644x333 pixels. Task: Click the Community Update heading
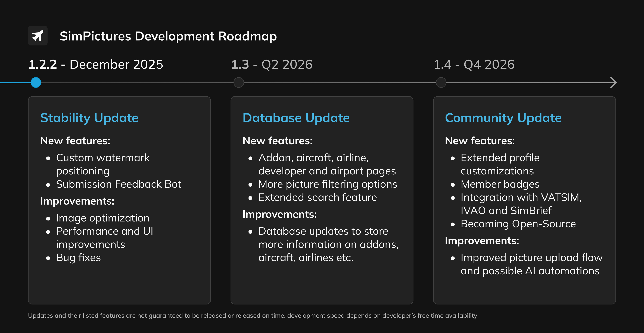click(503, 118)
